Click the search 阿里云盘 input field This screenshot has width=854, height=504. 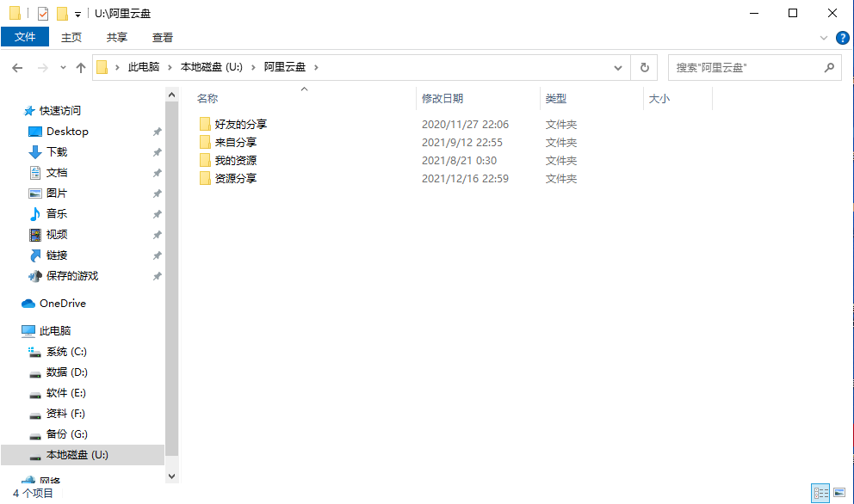745,67
